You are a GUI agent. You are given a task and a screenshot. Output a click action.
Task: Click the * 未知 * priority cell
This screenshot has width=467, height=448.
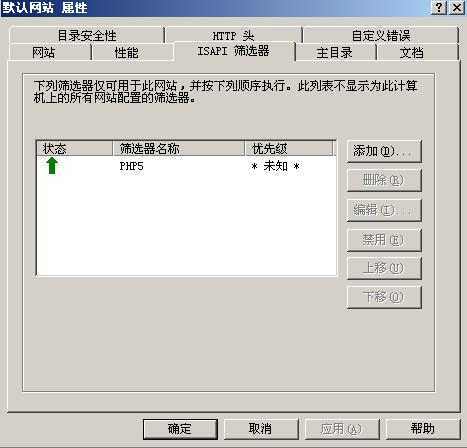pyautogui.click(x=275, y=166)
